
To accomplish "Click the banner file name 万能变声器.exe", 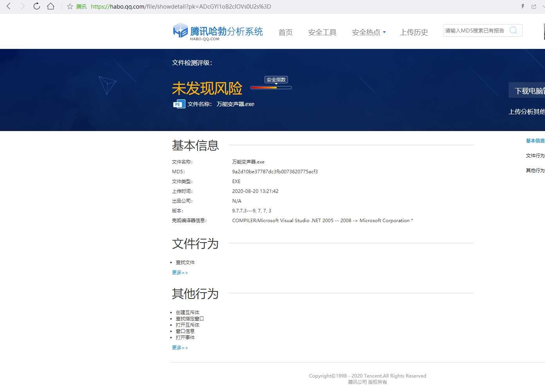I will [236, 104].
